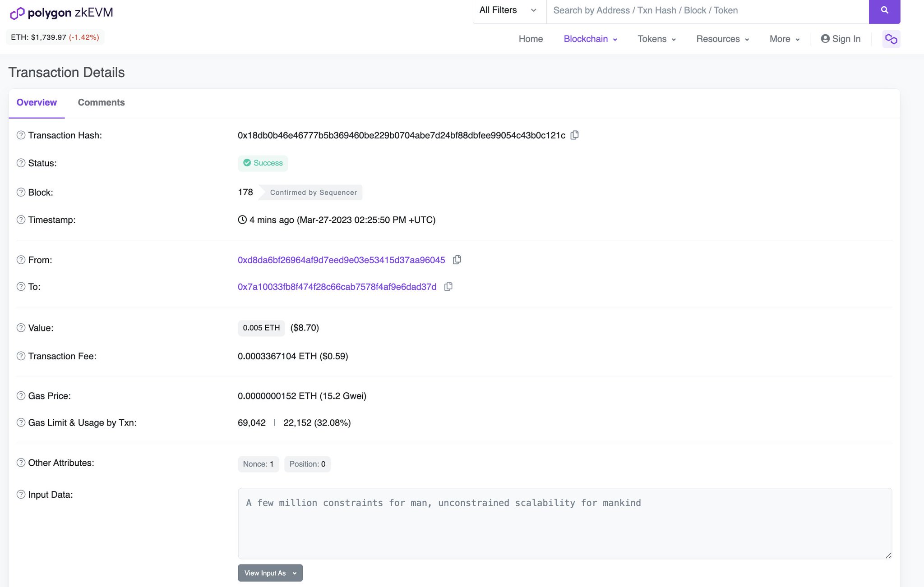Expand the Resources dropdown

click(722, 39)
